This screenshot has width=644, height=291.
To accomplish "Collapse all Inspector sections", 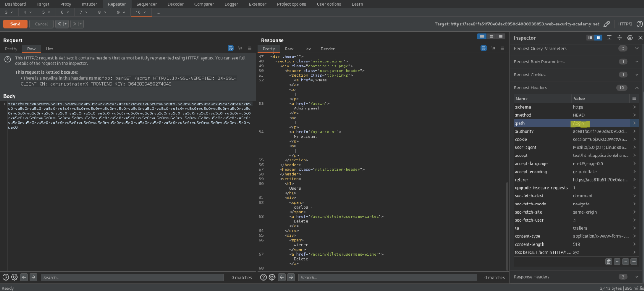I will point(619,38).
